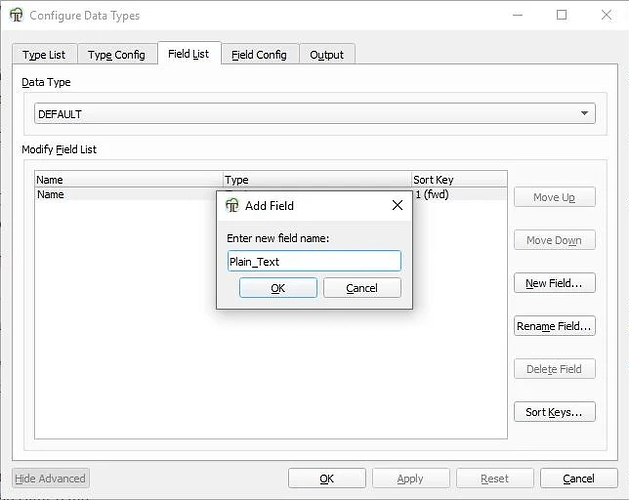Viewport: 629px width, 500px height.
Task: Click the TreeLine icon in Add Field title
Action: point(232,205)
